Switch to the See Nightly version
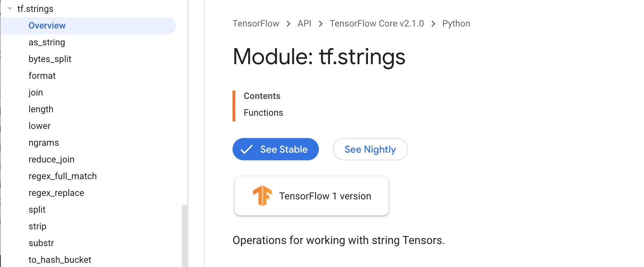Image resolution: width=644 pixels, height=267 pixels. pos(370,149)
